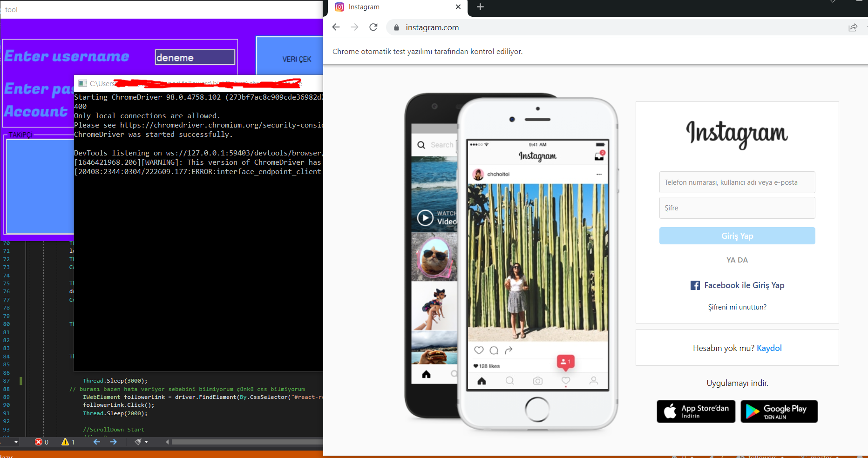Follow the Kaydol sign-up link
The width and height of the screenshot is (868, 458).
click(769, 348)
